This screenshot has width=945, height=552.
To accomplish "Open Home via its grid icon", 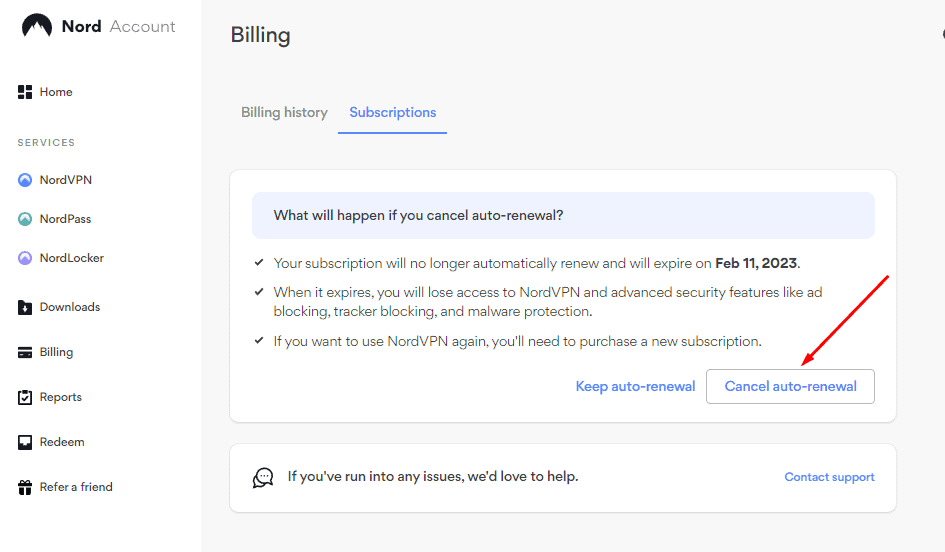I will tap(25, 92).
